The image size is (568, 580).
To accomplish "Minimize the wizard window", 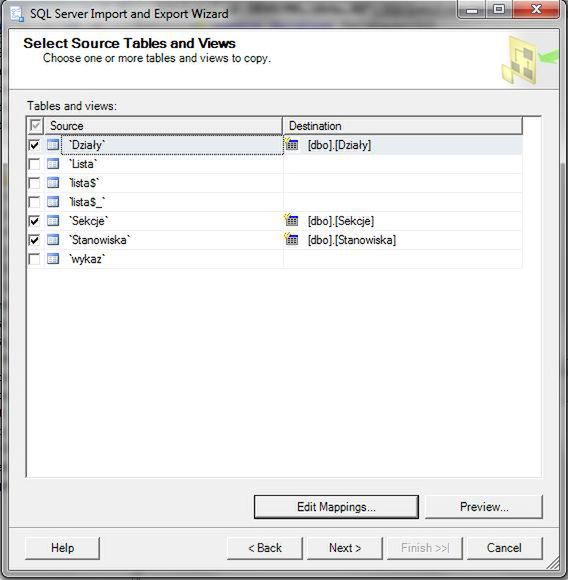I will (x=471, y=10).
